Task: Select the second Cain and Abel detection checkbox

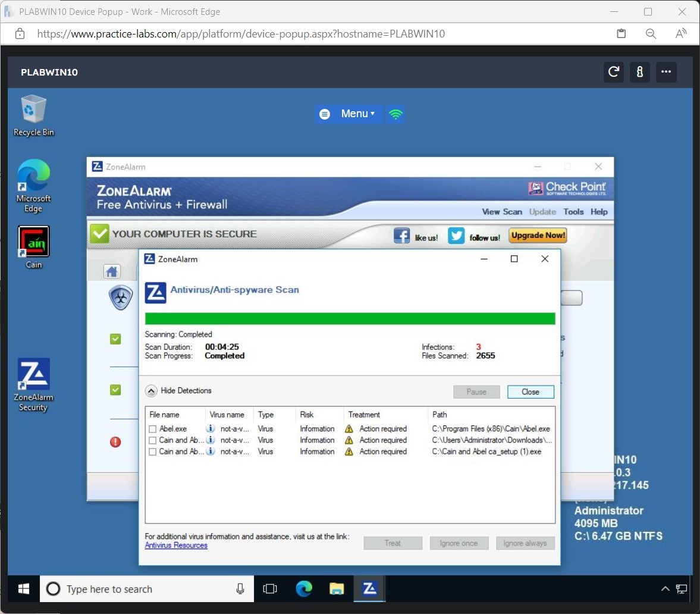Action: click(151, 451)
